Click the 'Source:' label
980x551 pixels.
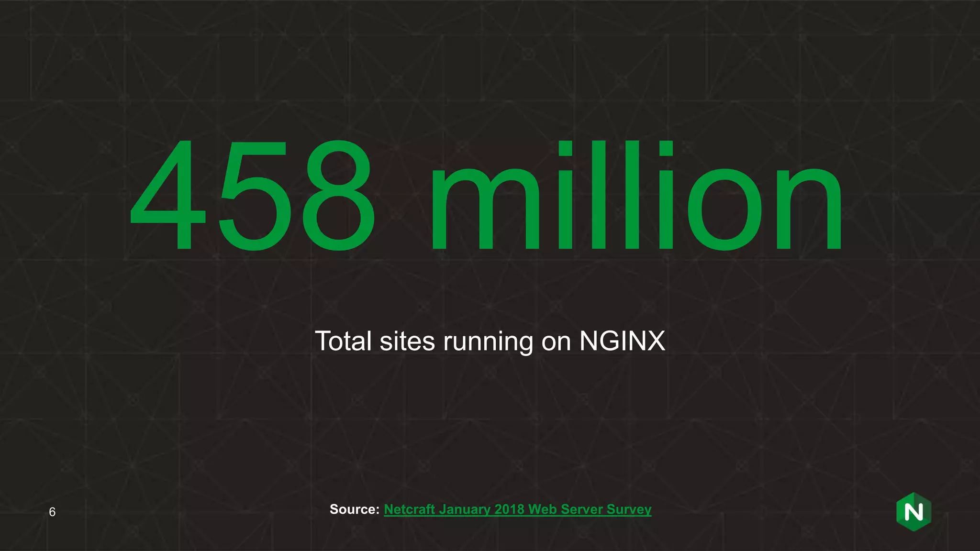tap(354, 509)
